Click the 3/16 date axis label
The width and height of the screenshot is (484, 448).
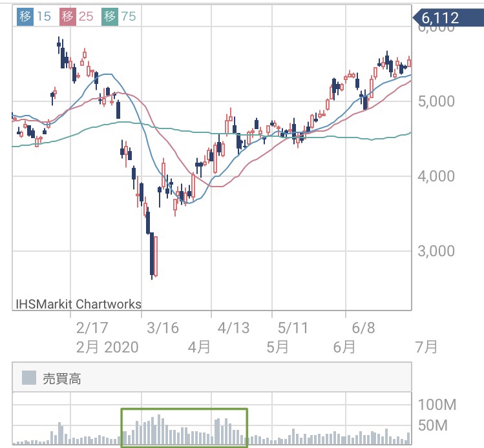(163, 328)
